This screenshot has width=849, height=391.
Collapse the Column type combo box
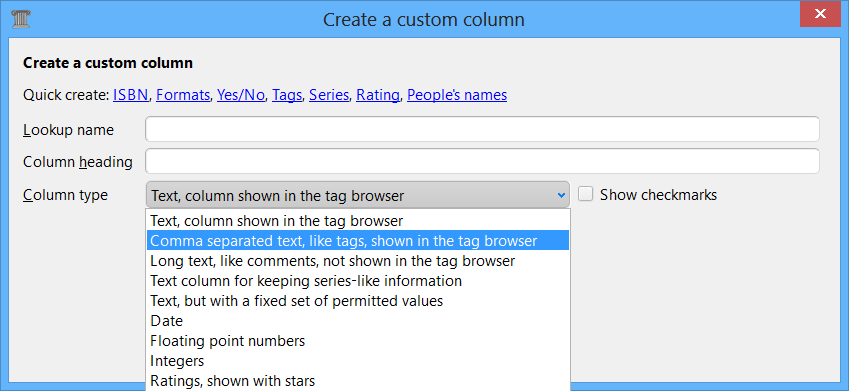click(357, 195)
